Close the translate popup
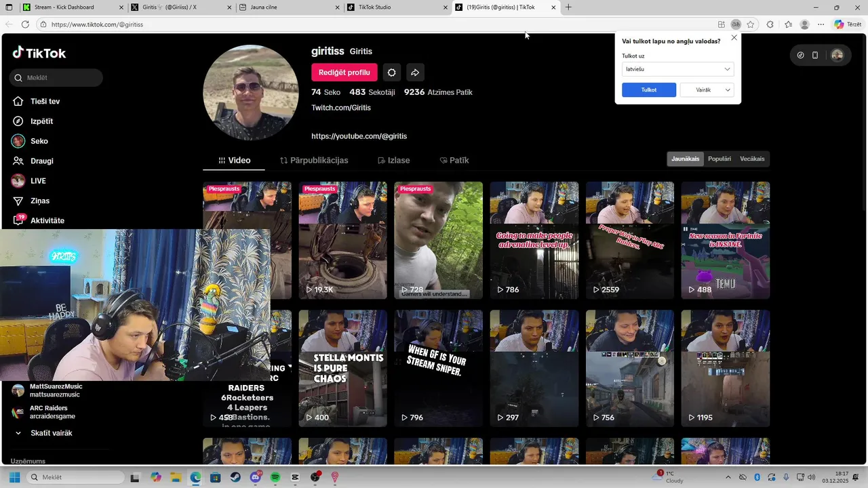This screenshot has height=488, width=868. (x=734, y=38)
